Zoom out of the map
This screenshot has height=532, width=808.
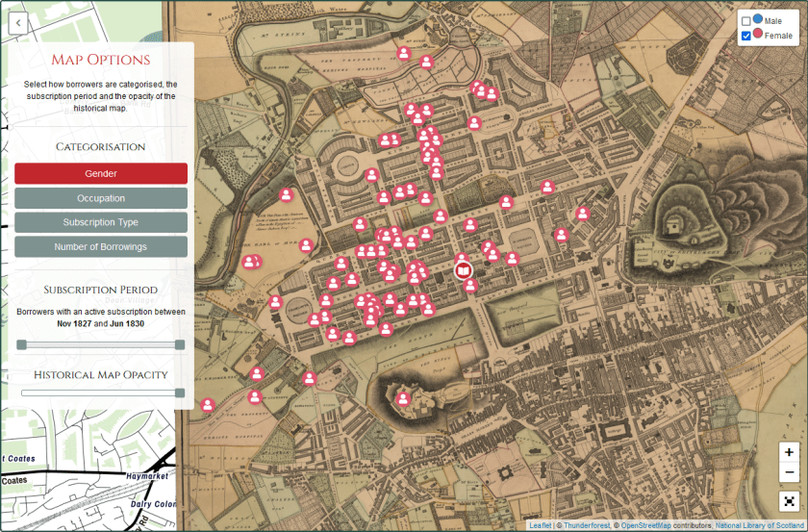click(x=789, y=472)
